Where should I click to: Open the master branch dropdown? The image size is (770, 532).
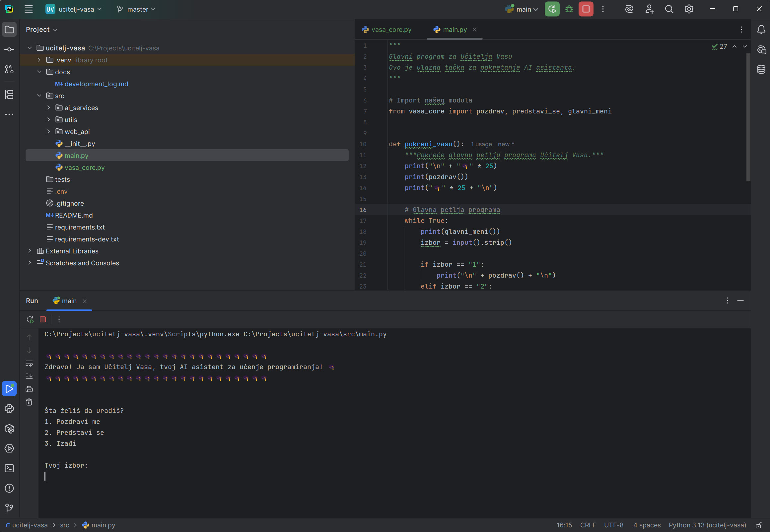coord(136,9)
